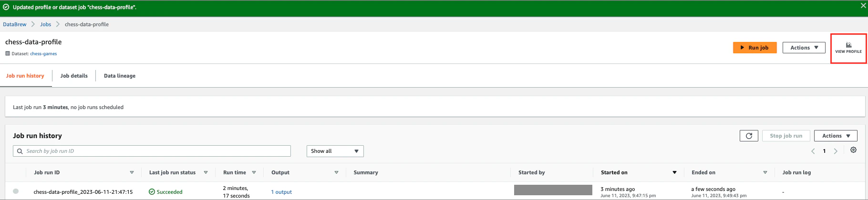
Task: Open the chess-games dataset link
Action: pos(43,54)
